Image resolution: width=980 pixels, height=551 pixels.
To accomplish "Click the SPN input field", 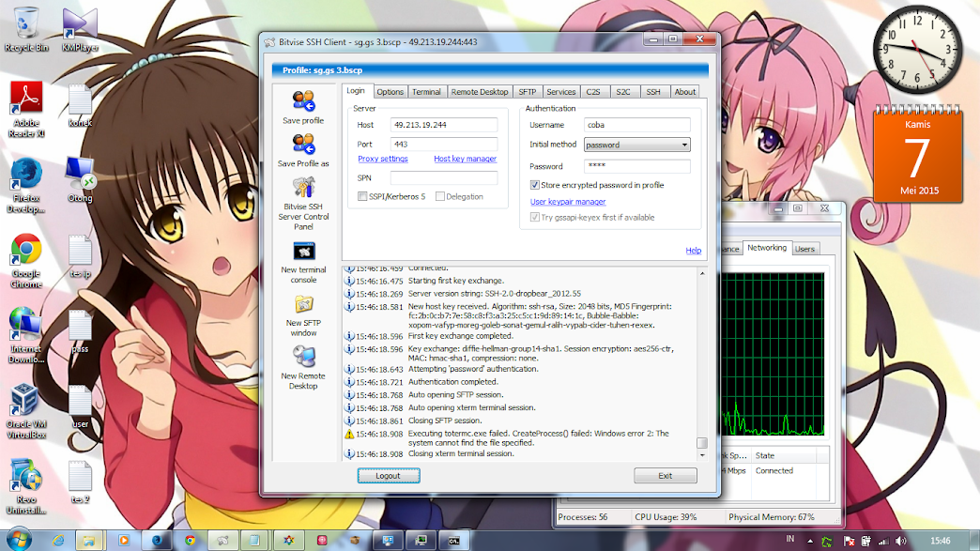I will 444,178.
